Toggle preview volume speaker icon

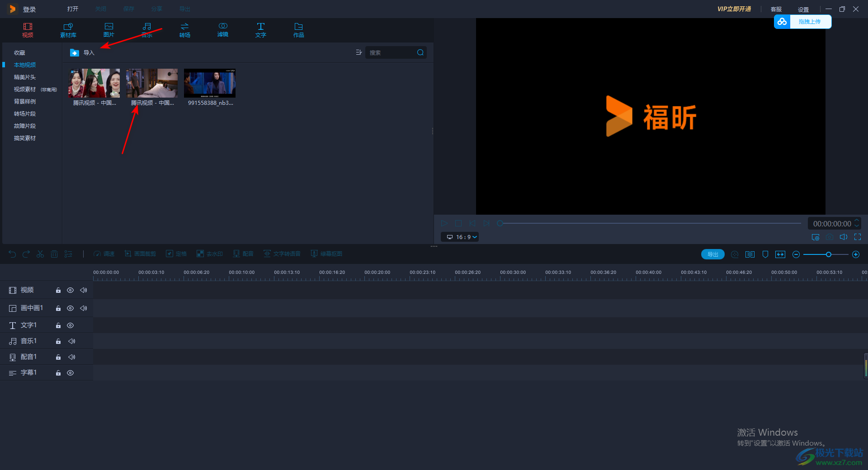(x=844, y=237)
